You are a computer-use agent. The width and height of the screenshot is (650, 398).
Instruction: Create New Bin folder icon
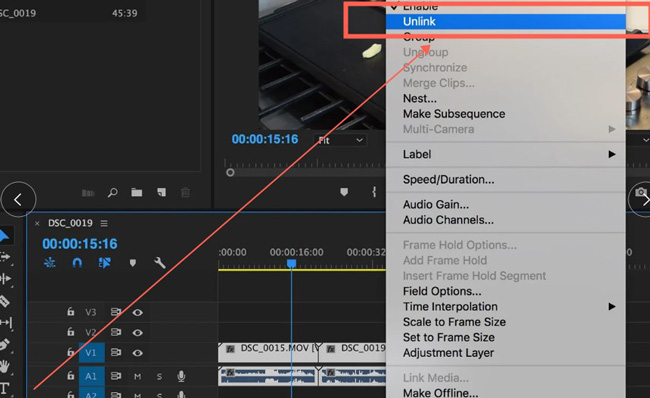coord(137,192)
